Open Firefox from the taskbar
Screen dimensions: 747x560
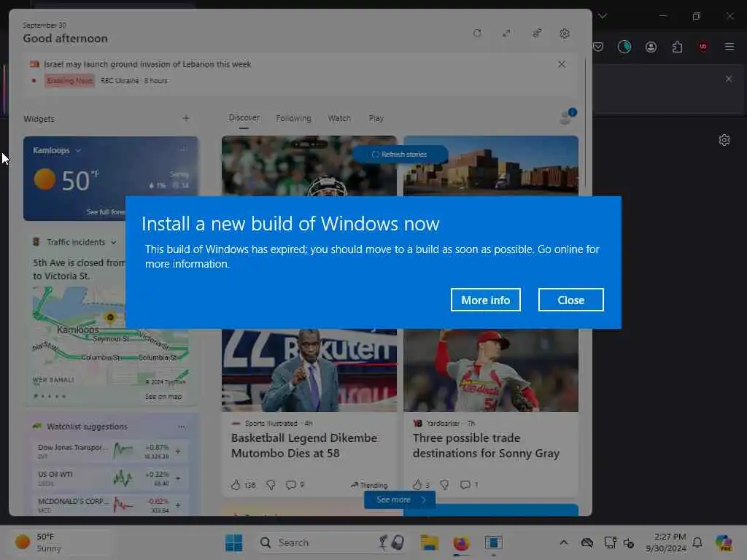tap(461, 542)
